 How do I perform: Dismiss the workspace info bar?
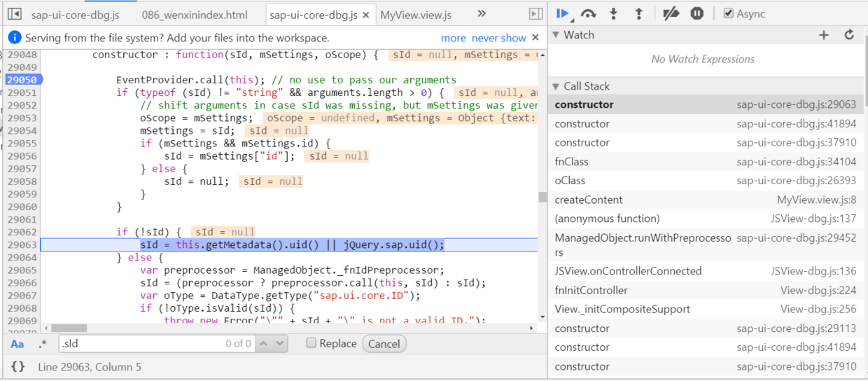(x=535, y=38)
